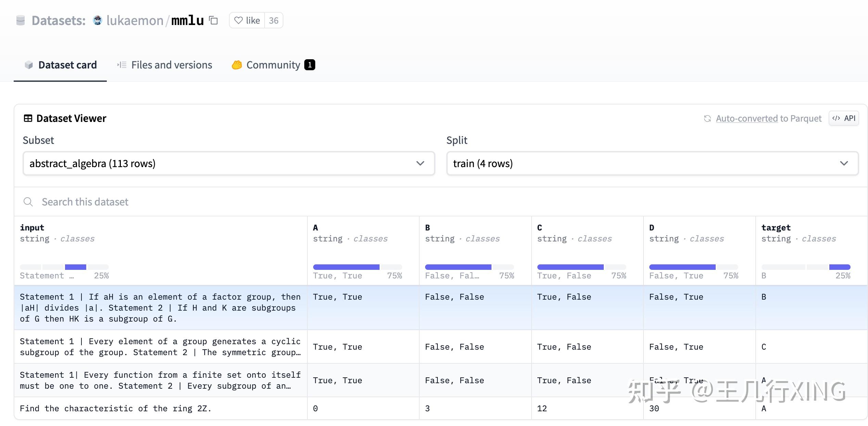
Task: Click the search magnifier icon
Action: [28, 202]
